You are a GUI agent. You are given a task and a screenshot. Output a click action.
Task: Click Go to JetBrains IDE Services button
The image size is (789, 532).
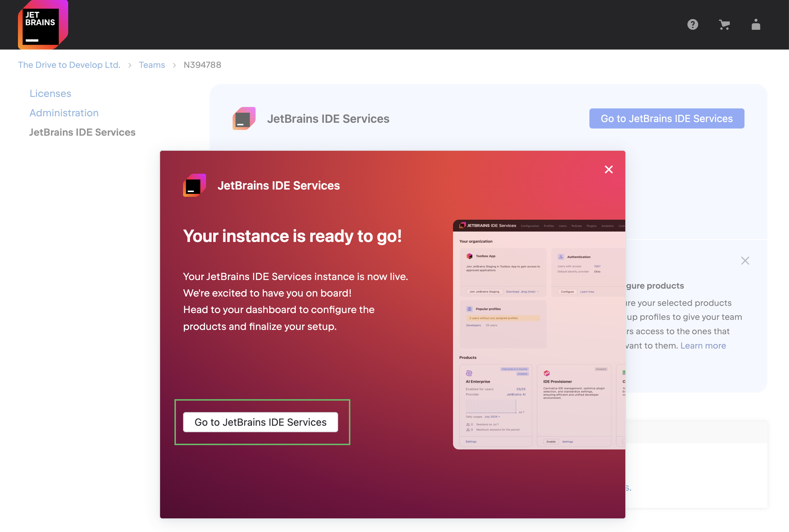pyautogui.click(x=261, y=423)
